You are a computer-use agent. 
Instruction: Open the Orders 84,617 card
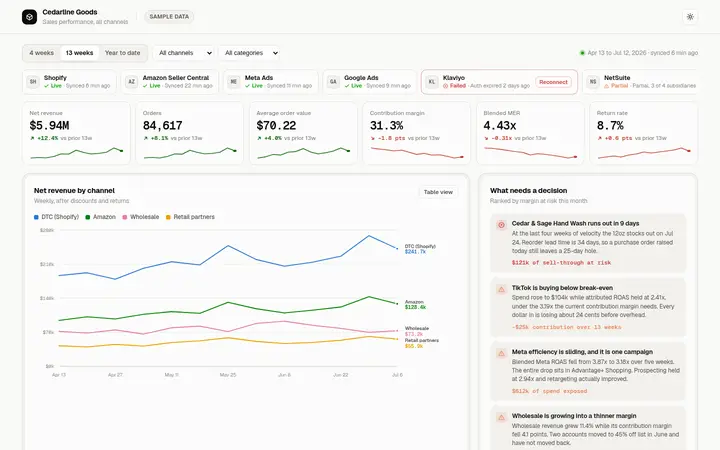(190, 133)
